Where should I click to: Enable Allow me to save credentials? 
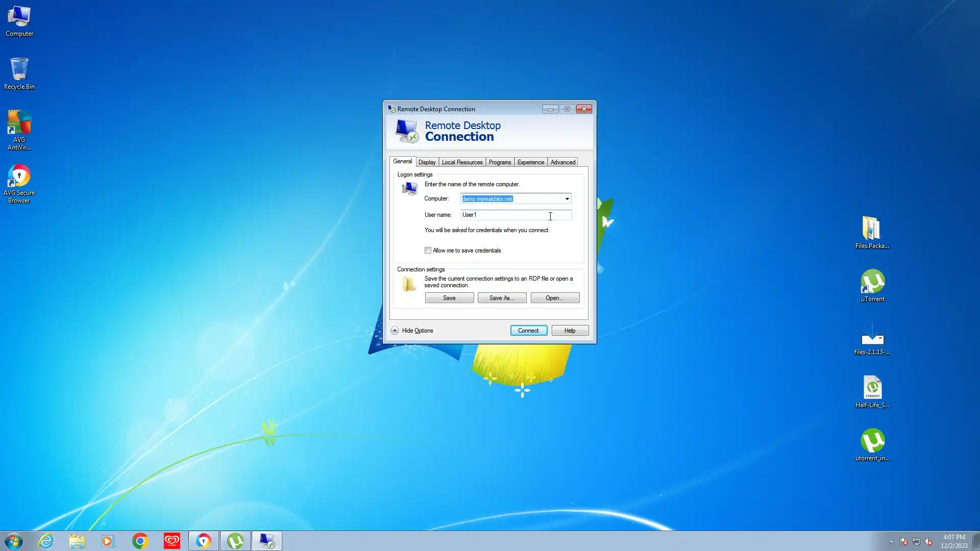[428, 251]
